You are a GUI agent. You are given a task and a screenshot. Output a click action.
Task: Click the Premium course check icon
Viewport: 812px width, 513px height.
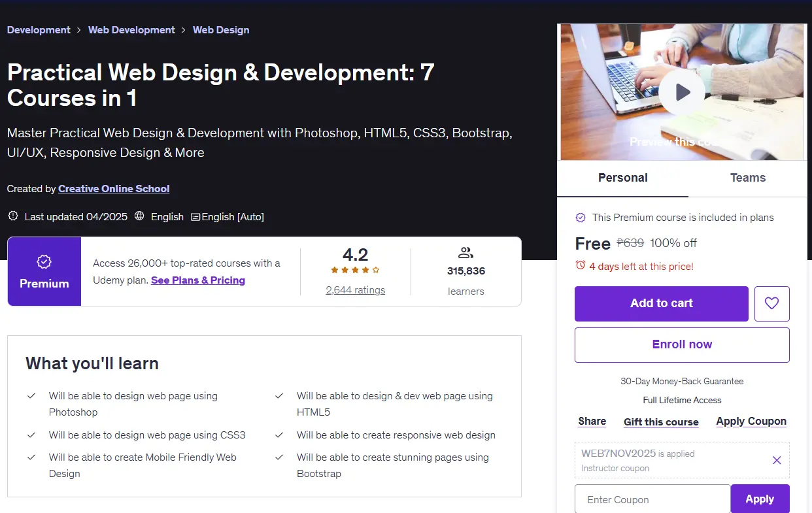coord(580,217)
